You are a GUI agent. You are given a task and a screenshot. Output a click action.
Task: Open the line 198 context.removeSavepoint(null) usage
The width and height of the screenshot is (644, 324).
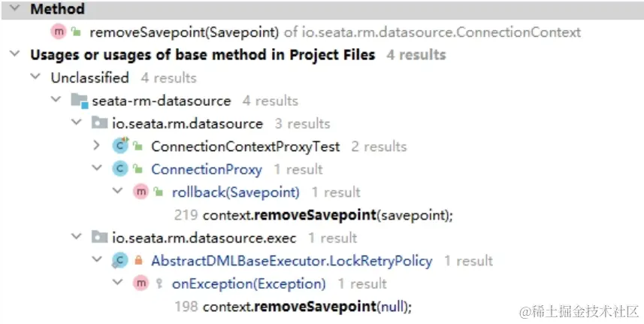(293, 307)
